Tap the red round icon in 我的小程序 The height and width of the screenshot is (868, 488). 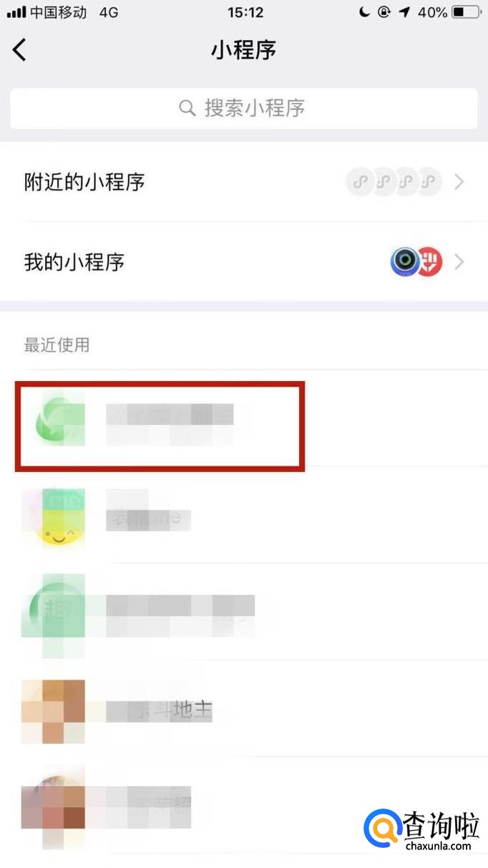pos(429,262)
